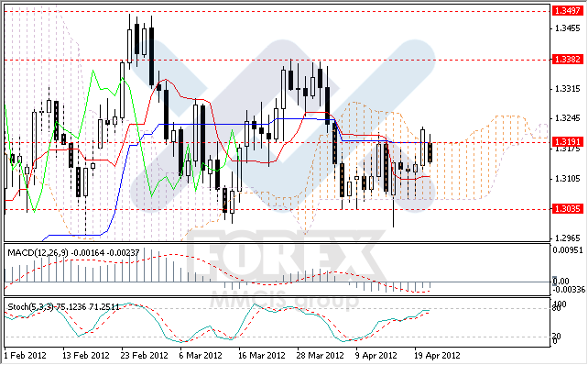Click the 1.3315 price axis value
This screenshot has width=588, height=365.
567,89
